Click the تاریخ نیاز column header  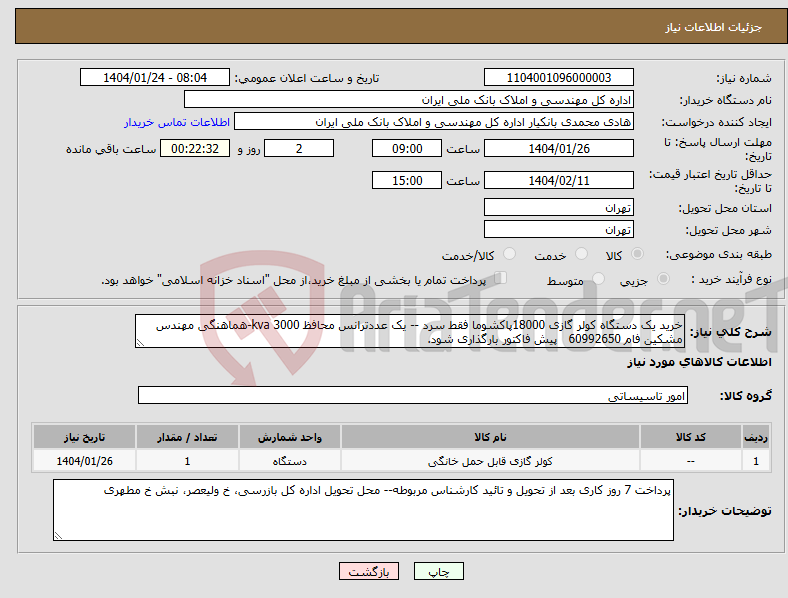[84, 437]
